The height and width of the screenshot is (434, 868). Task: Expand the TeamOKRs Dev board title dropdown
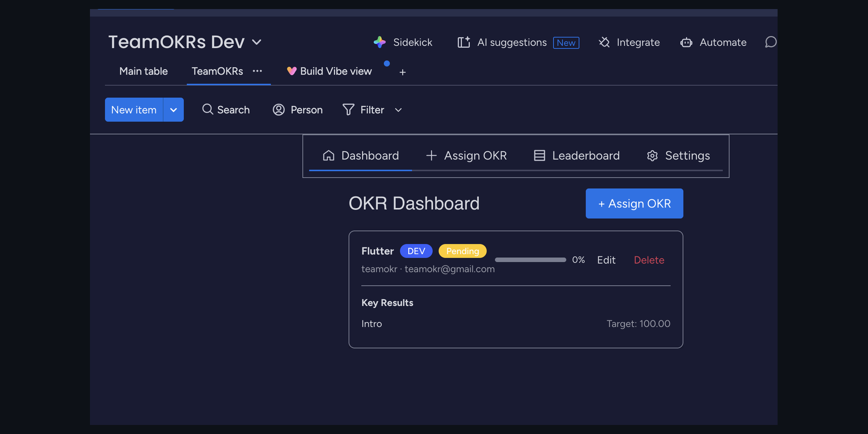click(x=257, y=42)
